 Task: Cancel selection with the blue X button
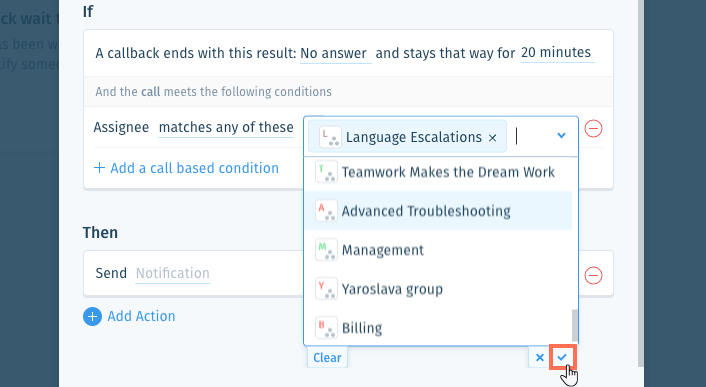[x=539, y=357]
